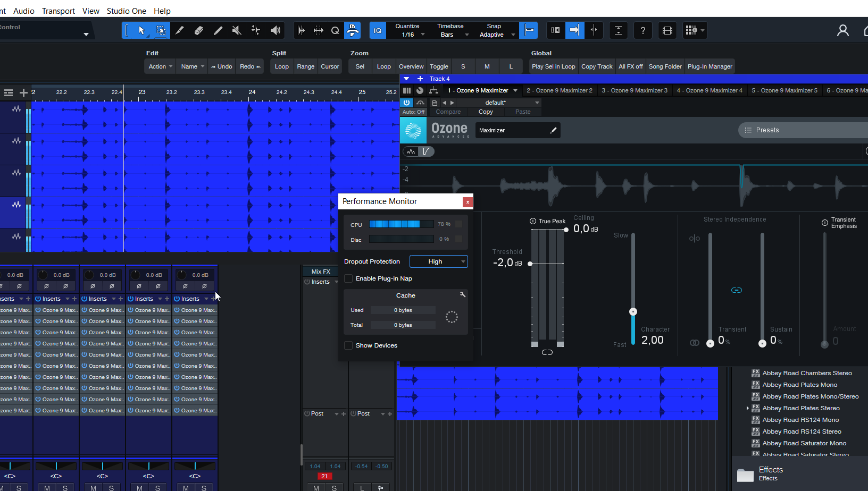
Task: Open the user account icon
Action: point(843,30)
